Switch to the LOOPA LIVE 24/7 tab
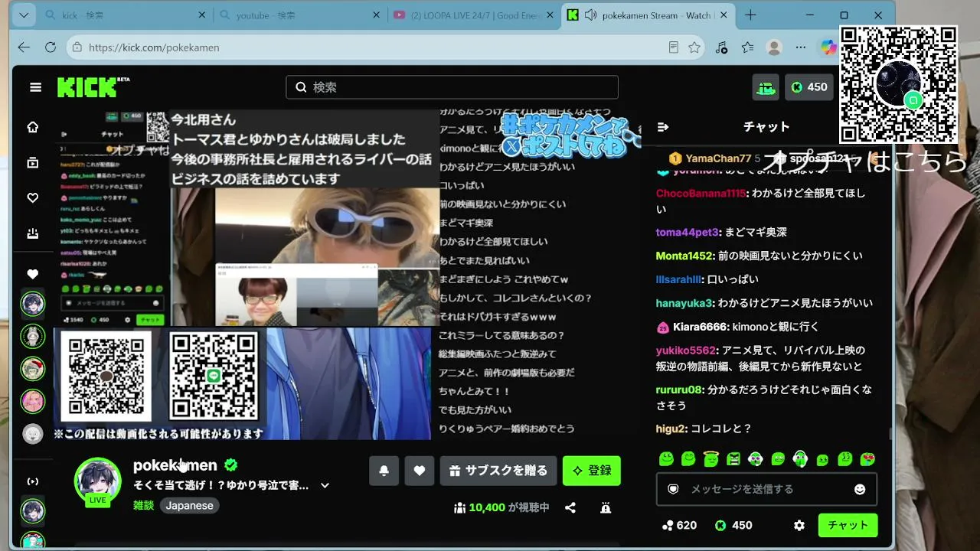Screen dimensions: 980x551 [474, 15]
